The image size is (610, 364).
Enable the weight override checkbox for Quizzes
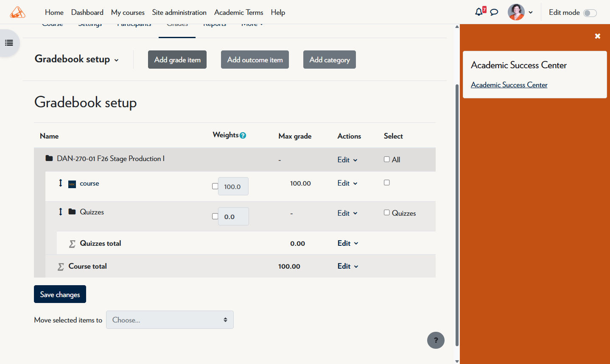pyautogui.click(x=215, y=216)
